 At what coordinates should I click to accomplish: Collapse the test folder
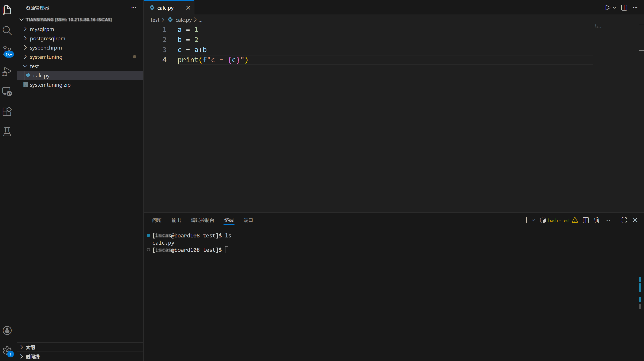point(34,66)
